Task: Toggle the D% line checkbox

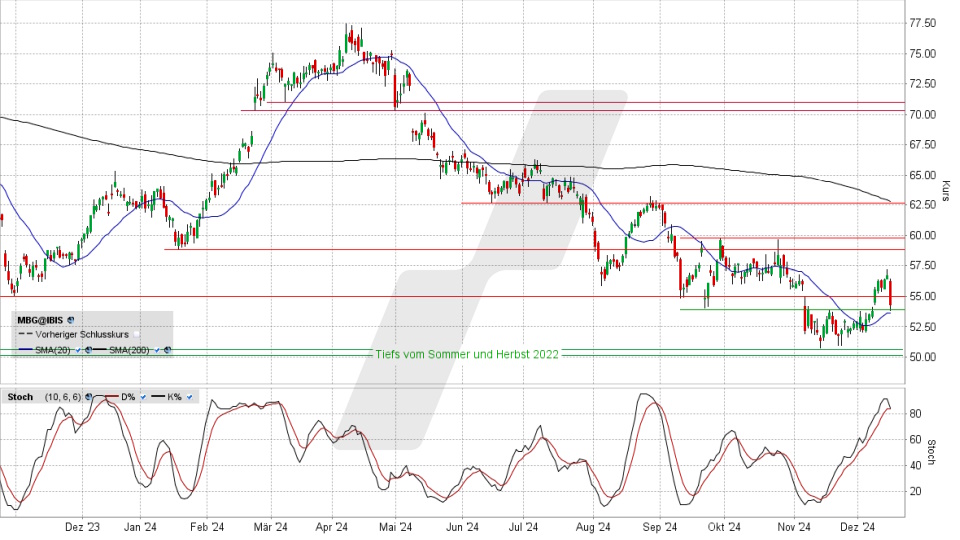Action: click(143, 397)
